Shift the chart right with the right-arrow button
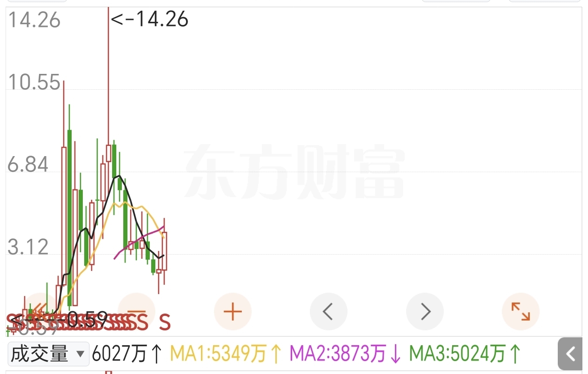 (x=425, y=312)
